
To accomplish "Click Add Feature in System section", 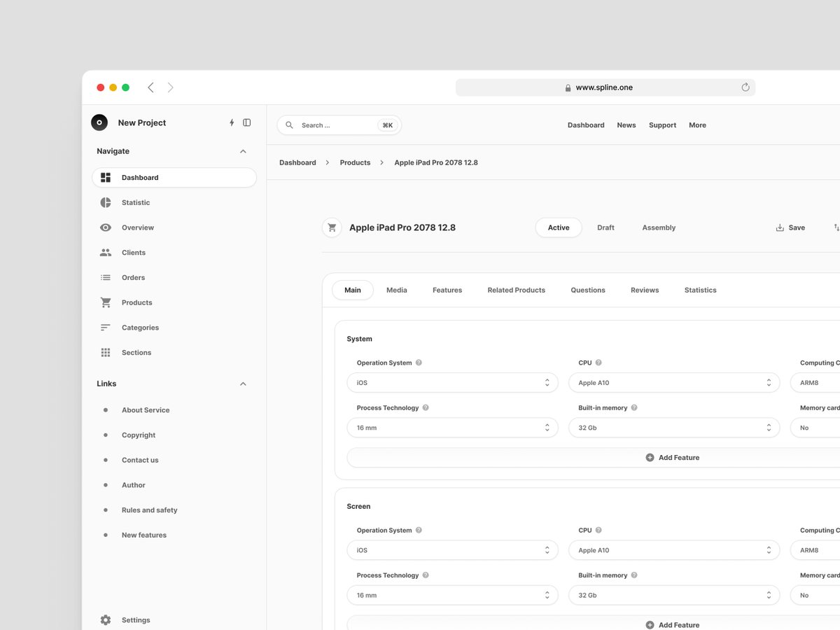I will [x=672, y=458].
